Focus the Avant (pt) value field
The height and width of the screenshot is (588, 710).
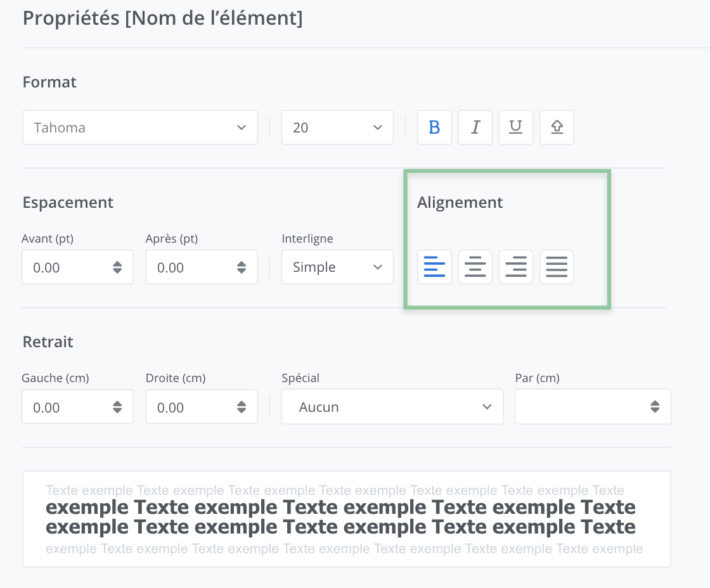(63, 267)
